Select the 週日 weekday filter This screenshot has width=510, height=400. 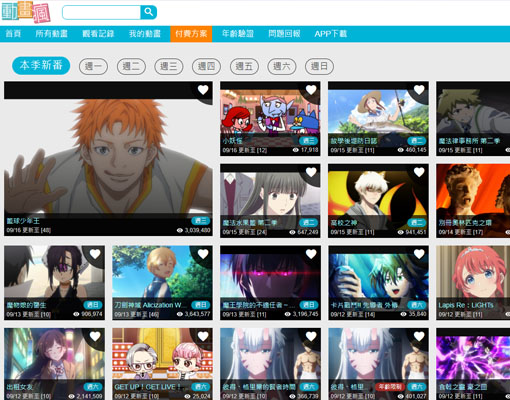click(319, 66)
